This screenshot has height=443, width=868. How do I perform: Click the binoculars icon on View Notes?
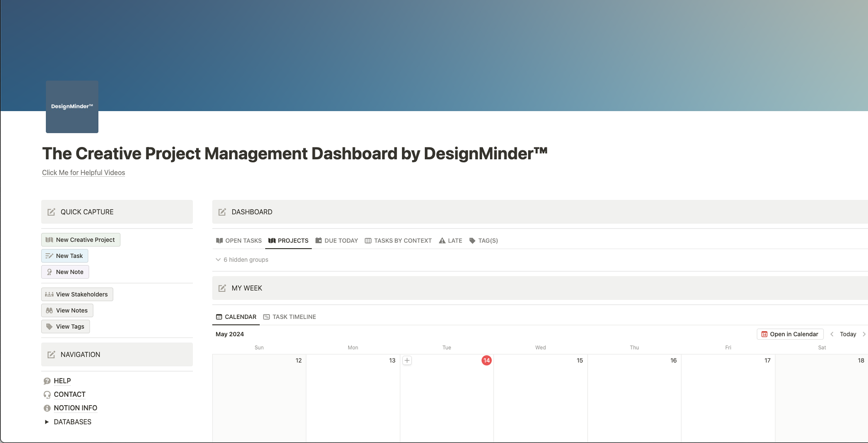coord(49,310)
